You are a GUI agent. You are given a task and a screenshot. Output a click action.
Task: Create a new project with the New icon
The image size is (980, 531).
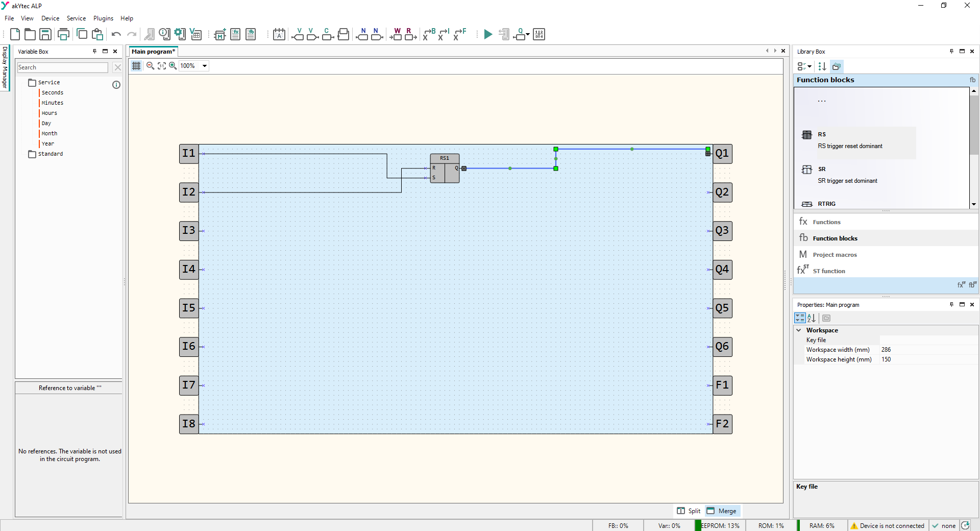[x=15, y=34]
